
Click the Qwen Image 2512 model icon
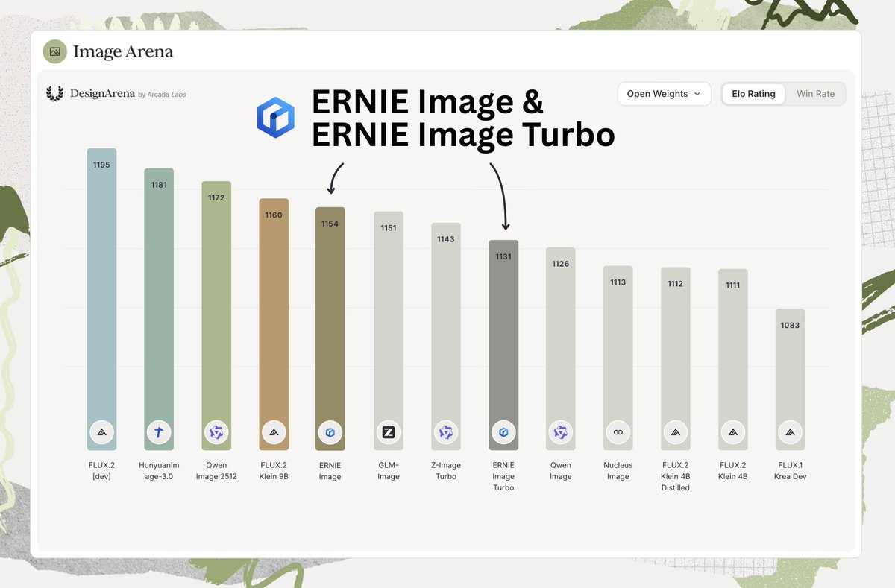point(216,432)
